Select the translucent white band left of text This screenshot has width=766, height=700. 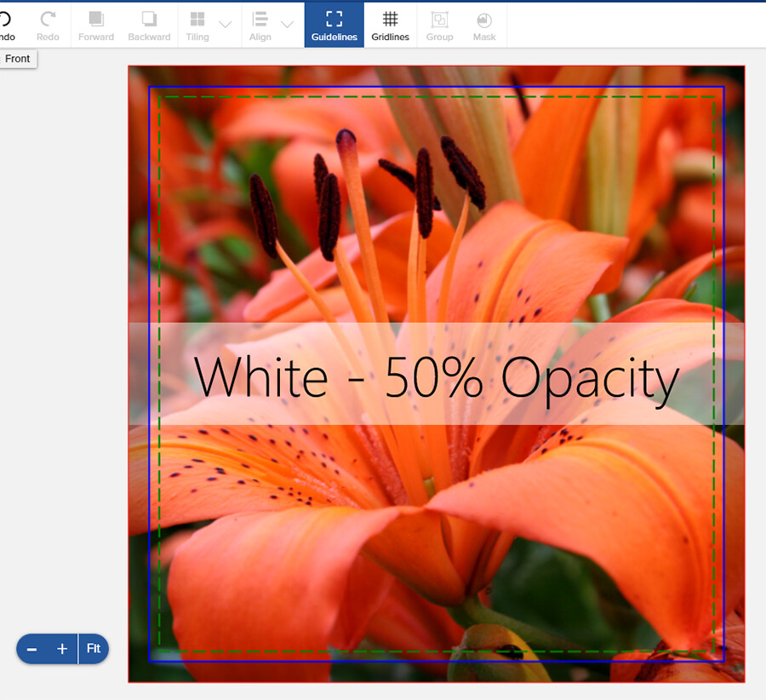(161, 374)
